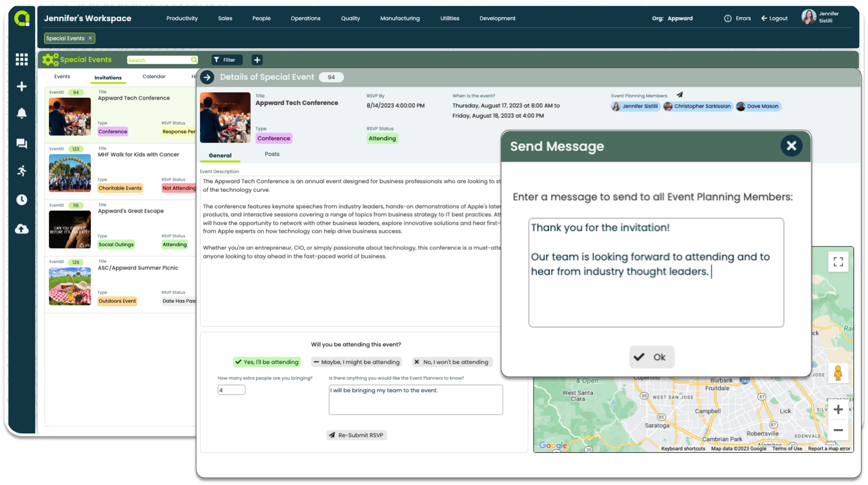
Task: Click the event planners note textbox
Action: coord(415,400)
